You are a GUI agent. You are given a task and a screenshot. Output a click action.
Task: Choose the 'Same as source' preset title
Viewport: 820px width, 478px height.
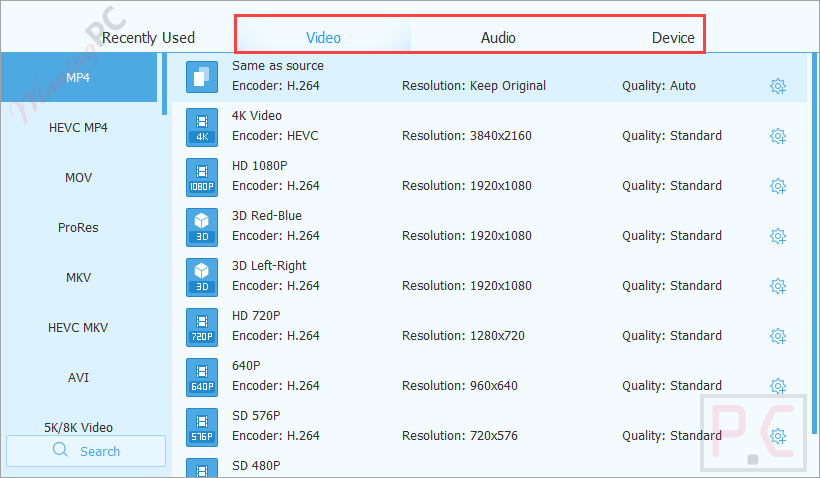(278, 66)
